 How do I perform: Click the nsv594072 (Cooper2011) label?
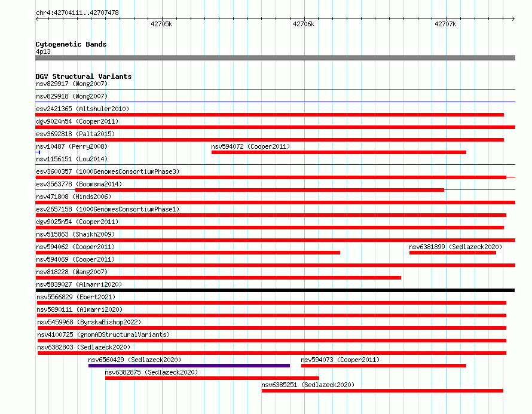(250, 146)
